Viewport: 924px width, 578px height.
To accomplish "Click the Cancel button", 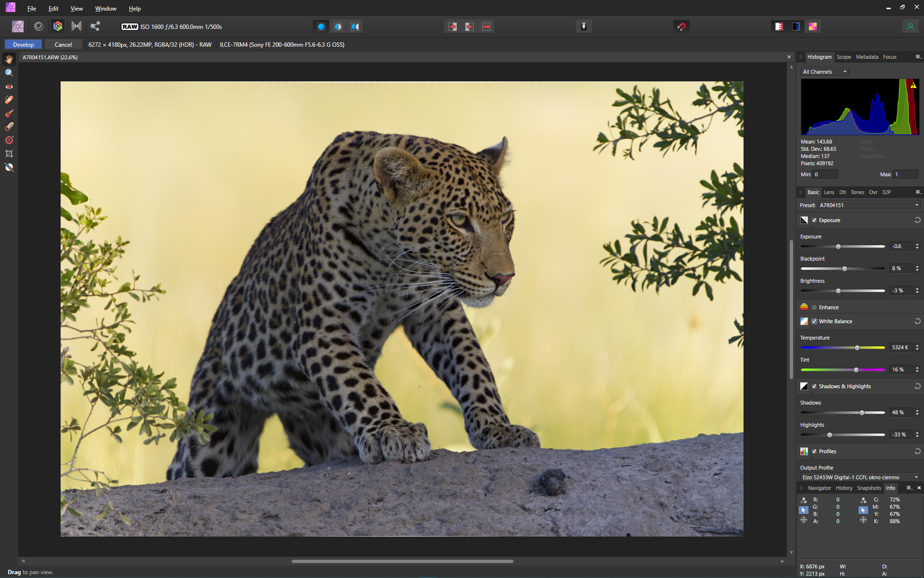I will 63,44.
